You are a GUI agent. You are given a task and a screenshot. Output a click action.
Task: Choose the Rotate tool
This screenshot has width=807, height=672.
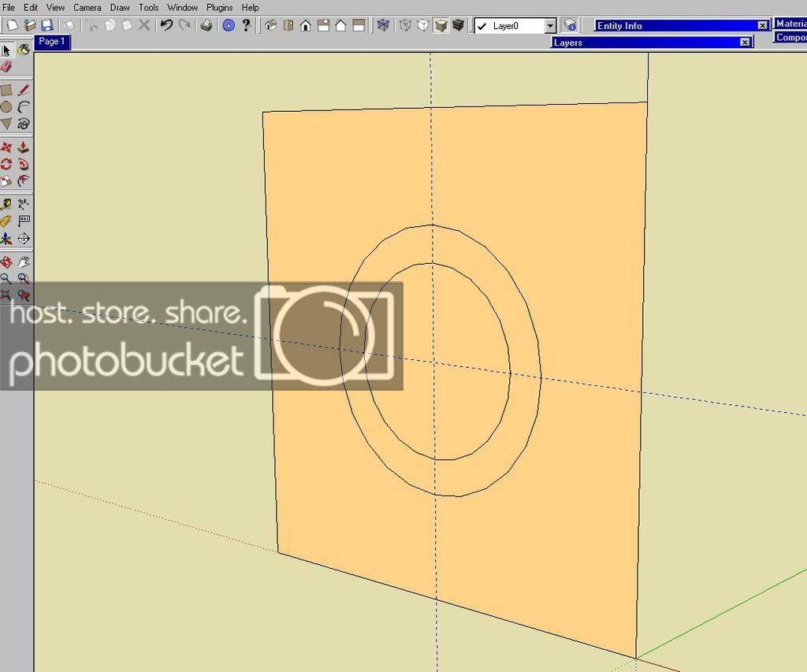6,164
